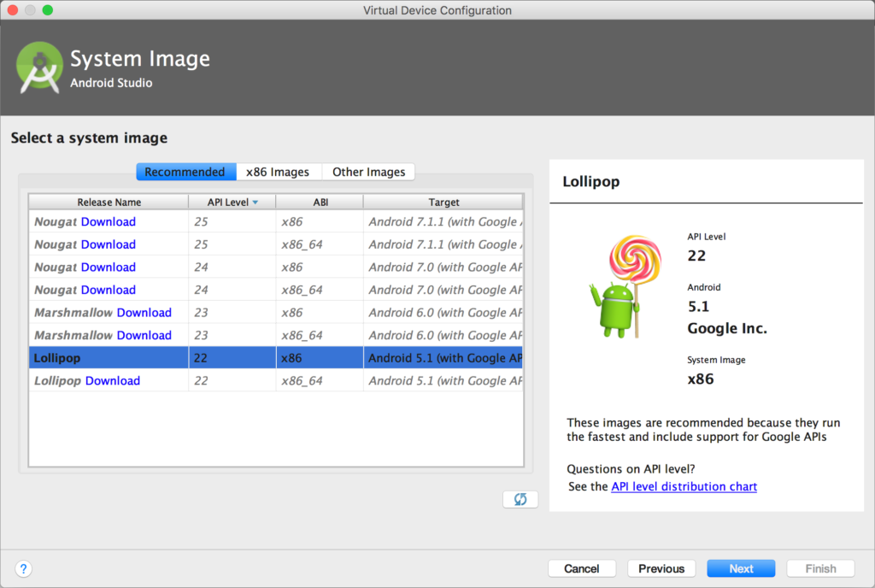The image size is (875, 588).
Task: Click the 5.1 Android version in the details panel
Action: pyautogui.click(x=698, y=306)
